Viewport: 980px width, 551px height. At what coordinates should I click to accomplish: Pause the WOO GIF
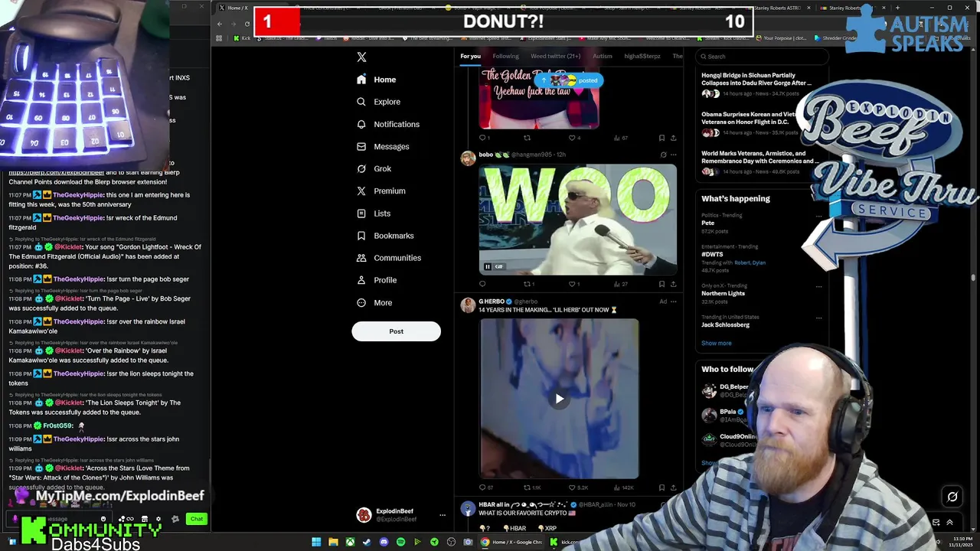(x=487, y=266)
